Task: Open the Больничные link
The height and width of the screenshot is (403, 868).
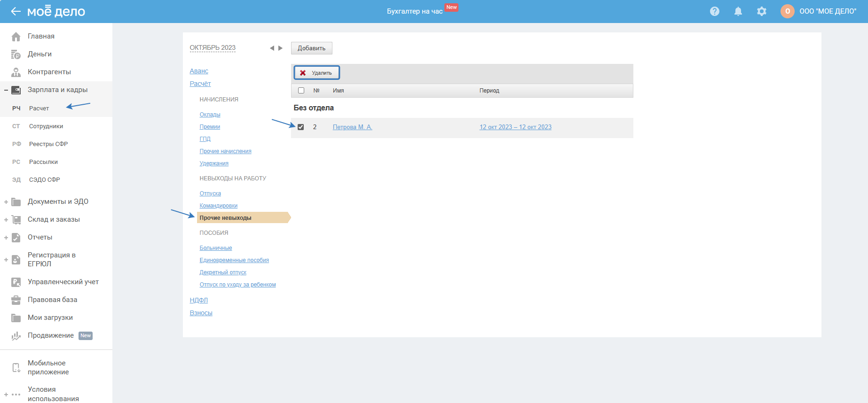Action: click(x=216, y=248)
